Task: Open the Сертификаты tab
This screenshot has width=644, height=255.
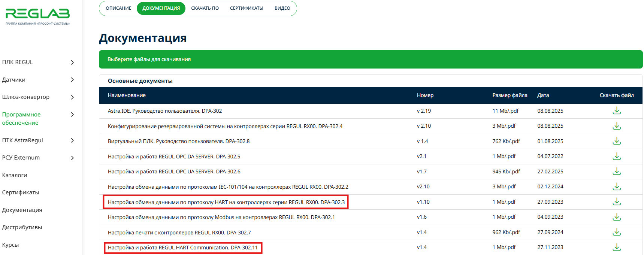Action: (247, 8)
